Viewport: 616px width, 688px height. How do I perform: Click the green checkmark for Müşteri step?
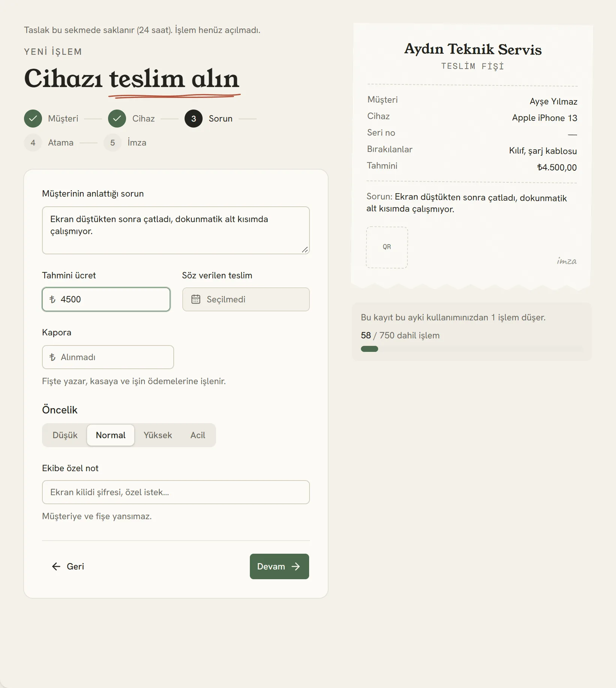click(33, 119)
